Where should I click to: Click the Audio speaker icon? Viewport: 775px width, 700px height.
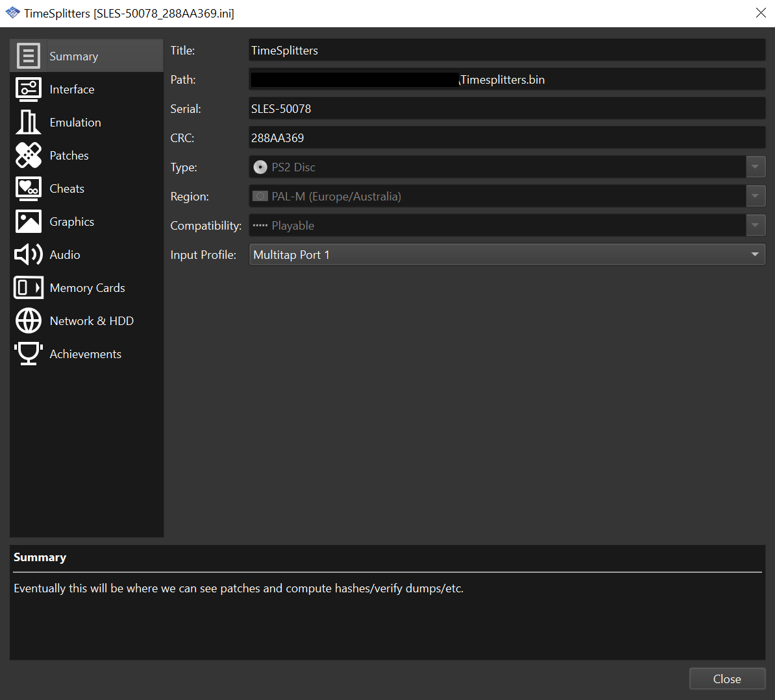pyautogui.click(x=28, y=254)
